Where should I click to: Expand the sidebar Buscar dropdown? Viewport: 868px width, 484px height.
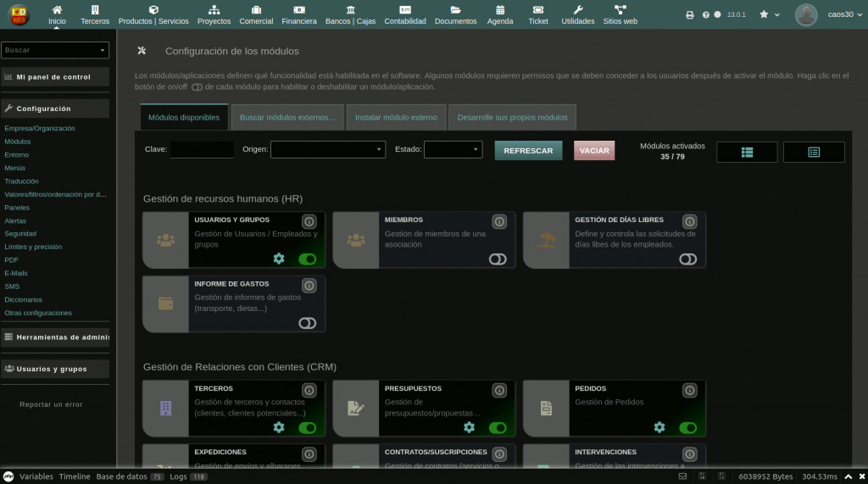[x=55, y=50]
